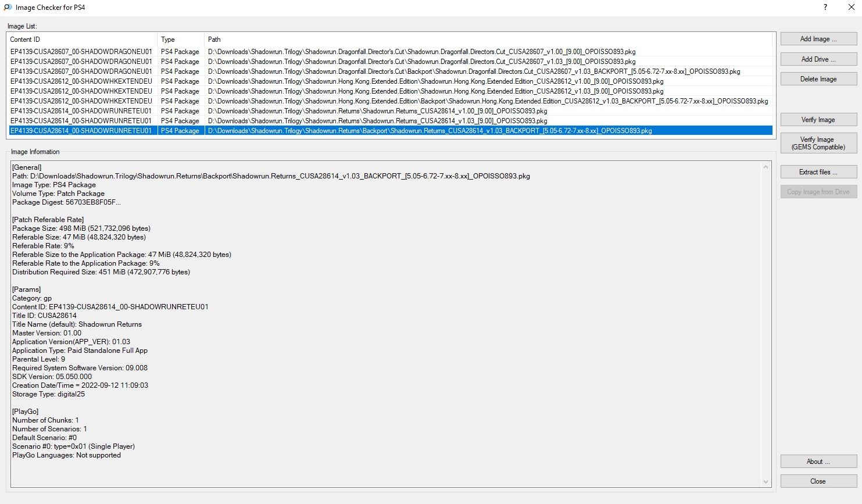Click the Application Version(APP_VER): 01.03 line
Screen dimensions: 862x504
pos(71,342)
